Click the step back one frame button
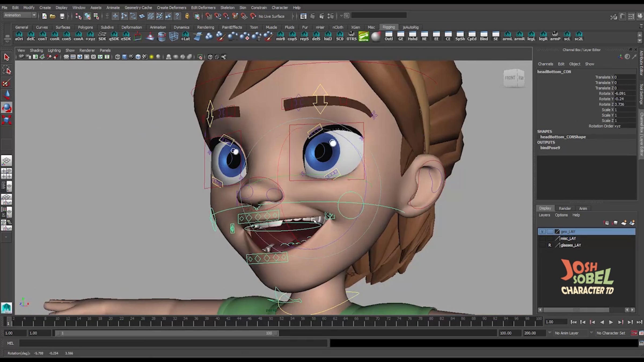 tap(583, 322)
